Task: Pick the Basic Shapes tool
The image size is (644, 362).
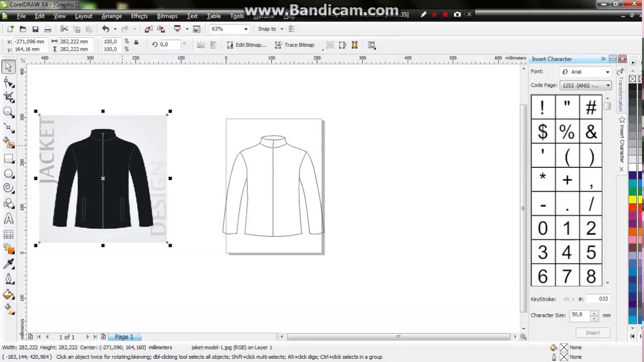Action: click(x=9, y=203)
